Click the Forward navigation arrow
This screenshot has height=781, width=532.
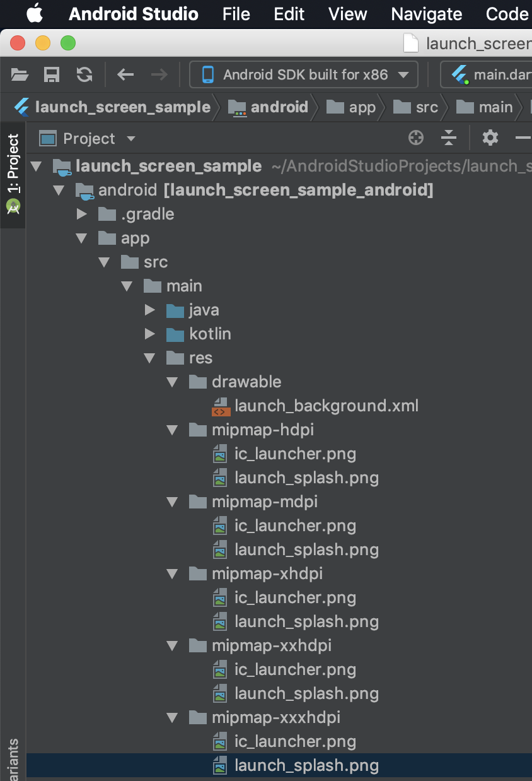[159, 75]
